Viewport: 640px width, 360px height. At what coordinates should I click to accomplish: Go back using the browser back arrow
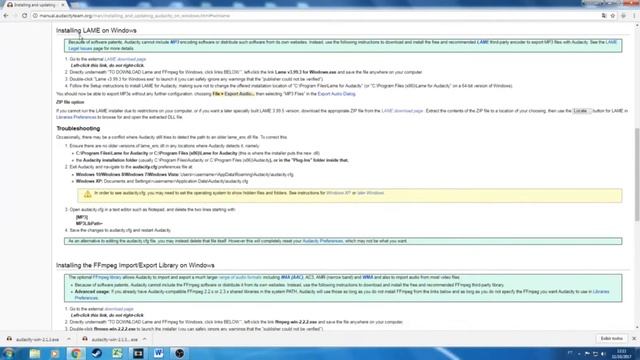click(x=6, y=16)
